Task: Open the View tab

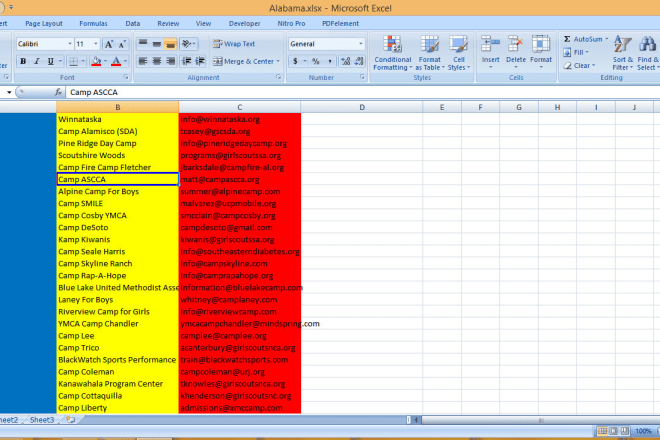Action: click(203, 24)
